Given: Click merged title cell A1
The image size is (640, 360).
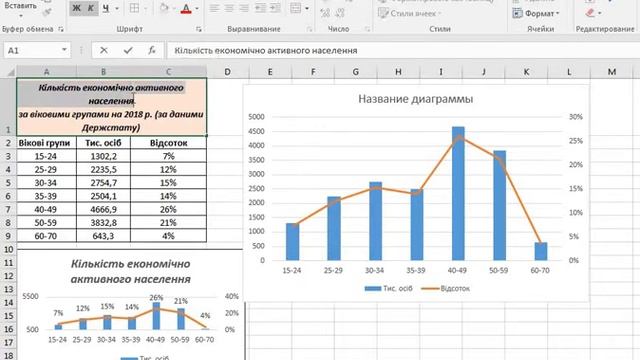Looking at the screenshot, I should pos(111,107).
